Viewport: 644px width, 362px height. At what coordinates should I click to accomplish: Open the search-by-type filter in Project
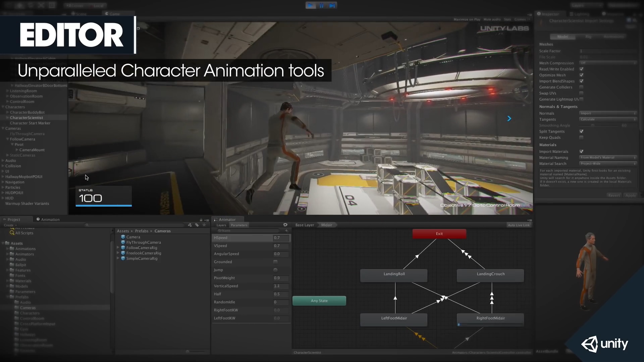190,225
